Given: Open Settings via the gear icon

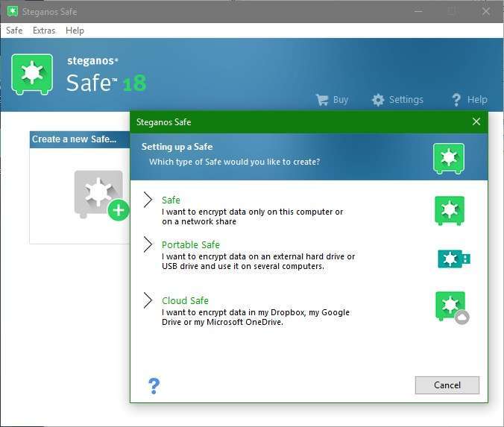Looking at the screenshot, I should (x=378, y=100).
